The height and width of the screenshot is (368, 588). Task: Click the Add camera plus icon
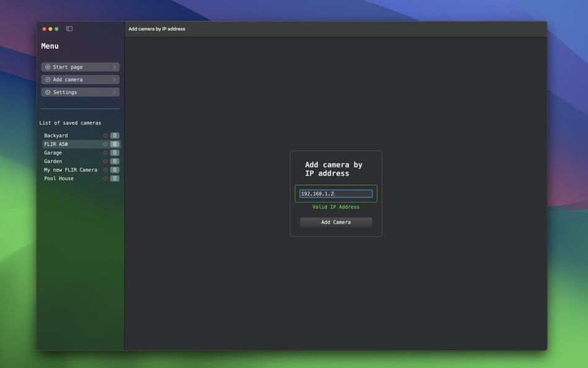coord(48,79)
